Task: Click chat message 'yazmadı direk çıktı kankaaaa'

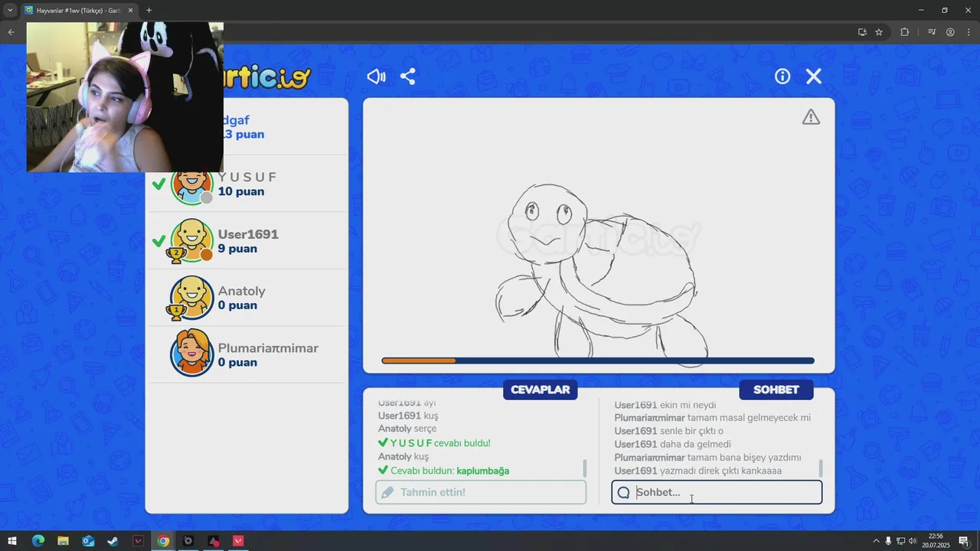Action: coord(720,471)
